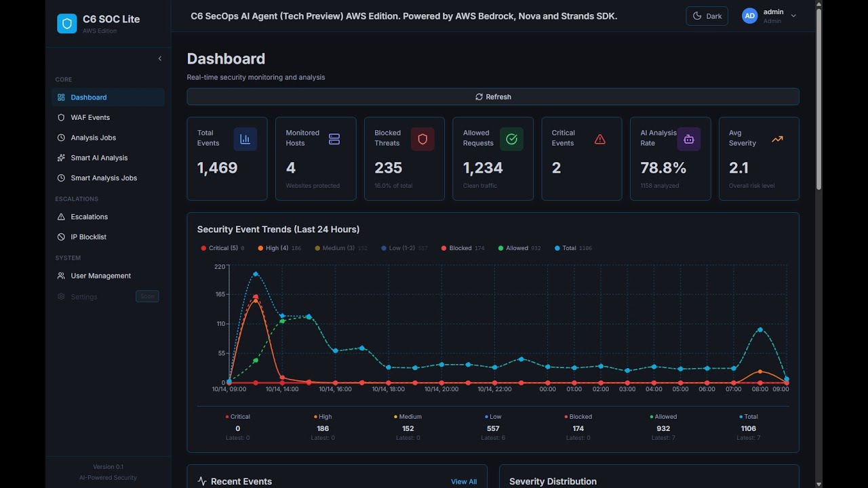Click the AD user avatar
The width and height of the screenshot is (868, 488).
pyautogui.click(x=749, y=16)
